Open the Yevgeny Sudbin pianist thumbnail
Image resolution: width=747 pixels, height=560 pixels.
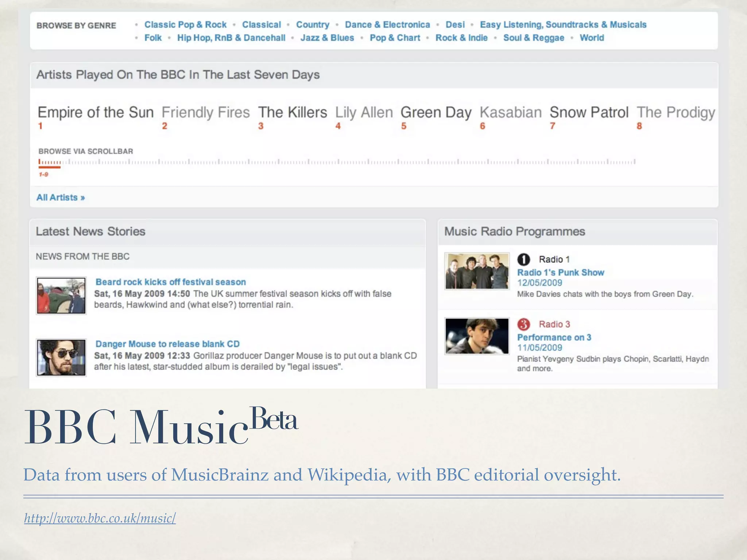477,336
